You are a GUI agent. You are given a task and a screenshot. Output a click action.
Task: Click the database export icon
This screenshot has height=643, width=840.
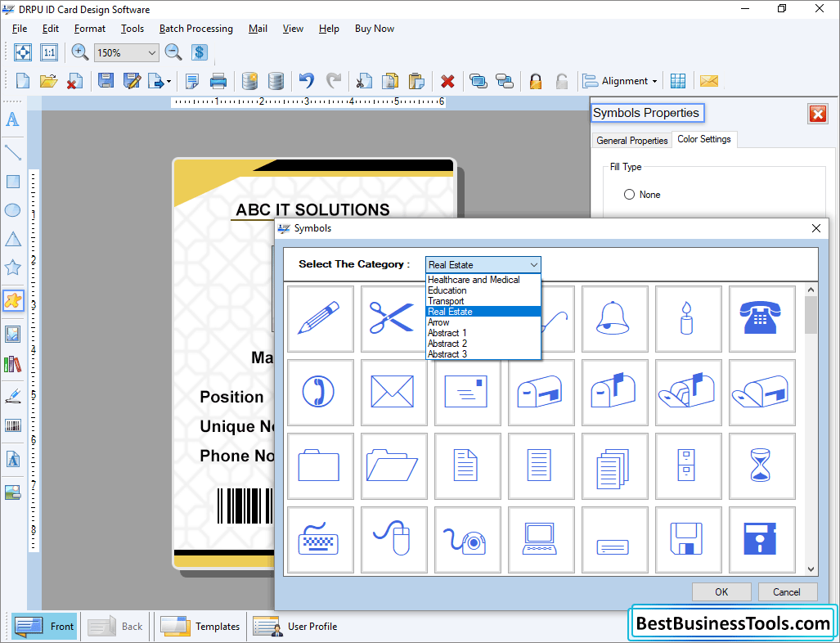click(249, 81)
